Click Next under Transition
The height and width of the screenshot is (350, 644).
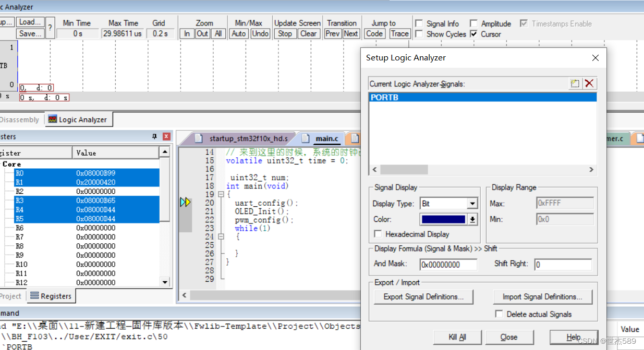pyautogui.click(x=351, y=33)
